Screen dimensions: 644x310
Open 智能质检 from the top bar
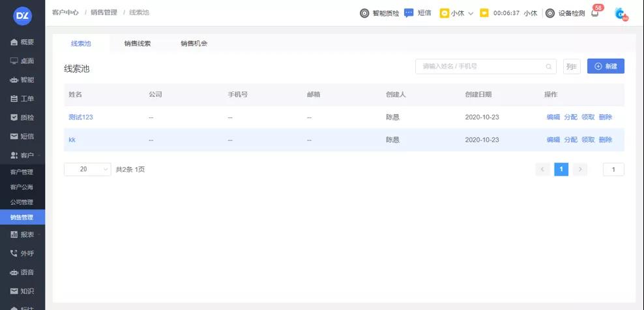click(379, 13)
